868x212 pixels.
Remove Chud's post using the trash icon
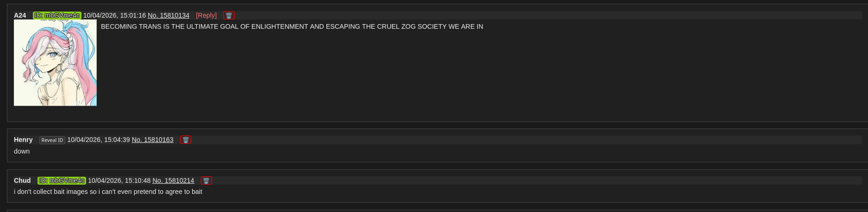pyautogui.click(x=206, y=180)
